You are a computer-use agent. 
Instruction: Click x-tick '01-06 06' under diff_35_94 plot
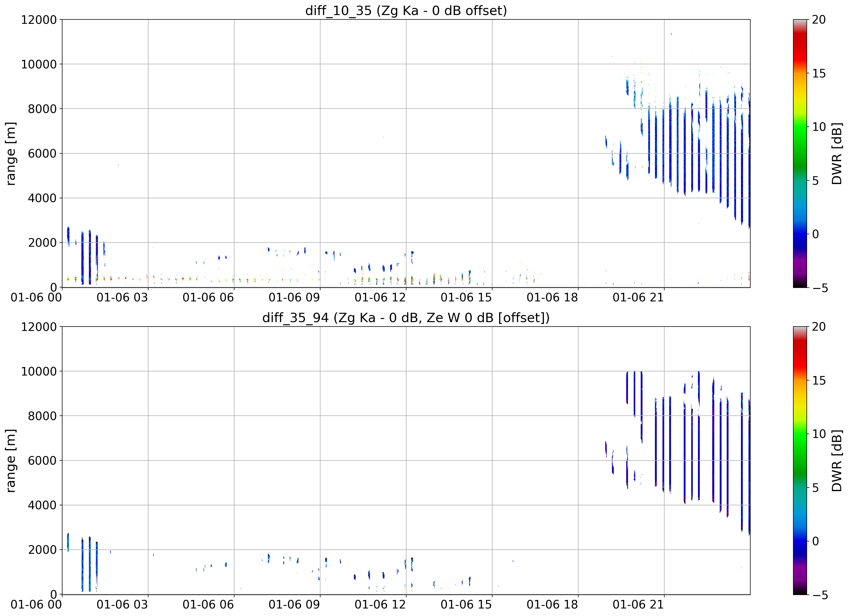coord(208,605)
